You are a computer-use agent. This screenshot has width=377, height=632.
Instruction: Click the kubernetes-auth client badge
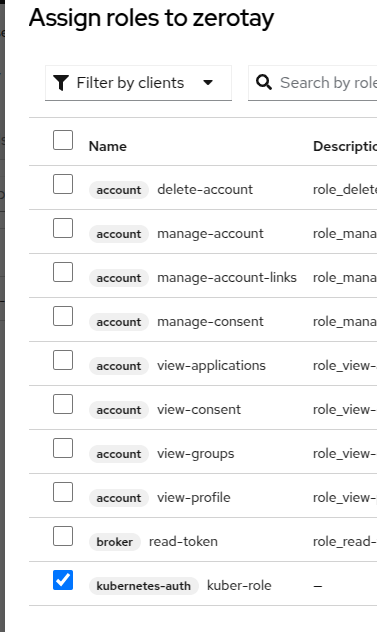[144, 586]
